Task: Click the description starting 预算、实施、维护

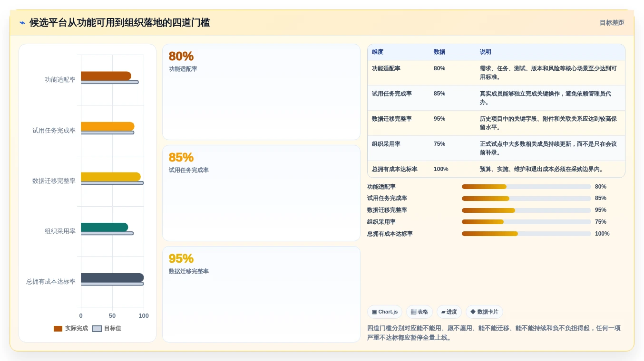Action: pyautogui.click(x=543, y=170)
